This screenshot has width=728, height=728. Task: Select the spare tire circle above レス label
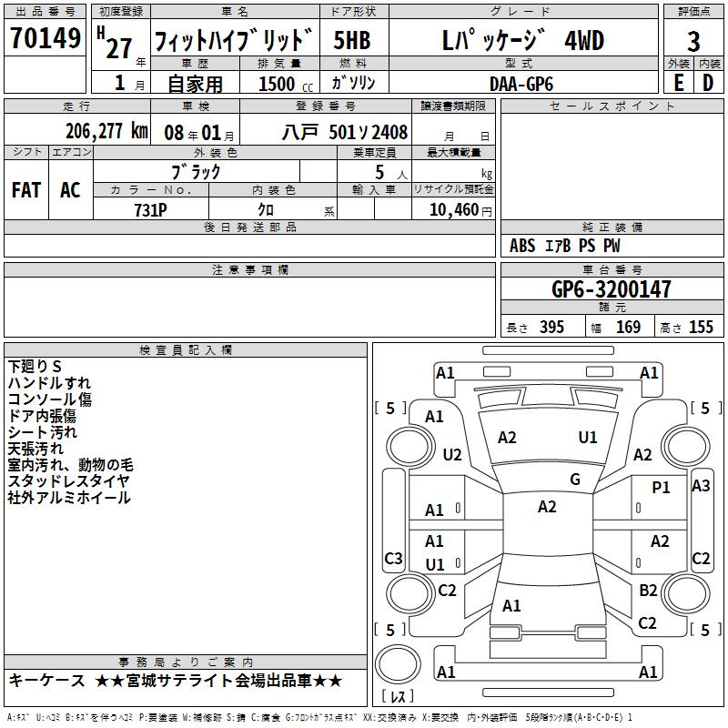(x=398, y=663)
